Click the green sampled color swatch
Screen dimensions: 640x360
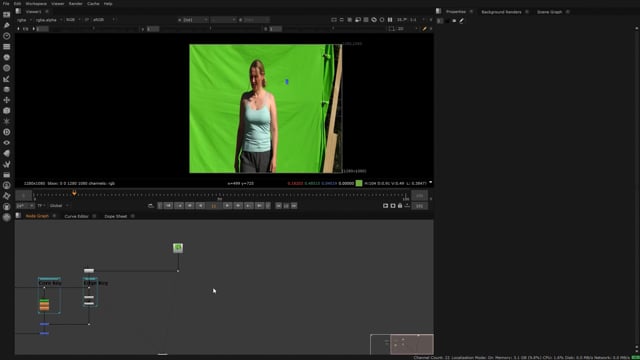coord(359,183)
